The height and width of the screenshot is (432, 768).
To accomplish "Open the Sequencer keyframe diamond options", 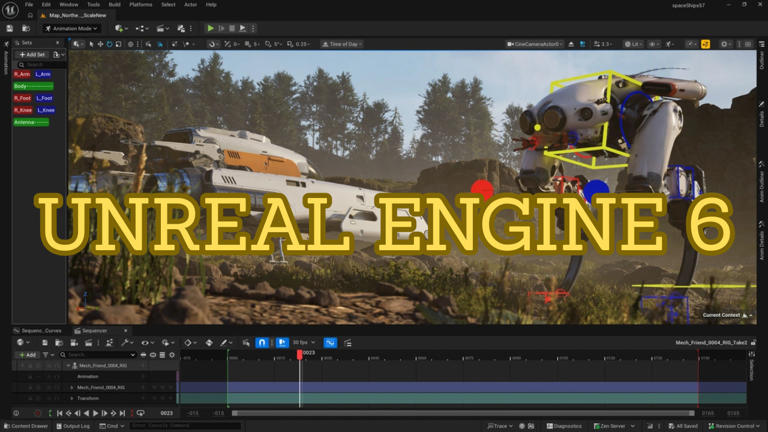I will pos(189,343).
